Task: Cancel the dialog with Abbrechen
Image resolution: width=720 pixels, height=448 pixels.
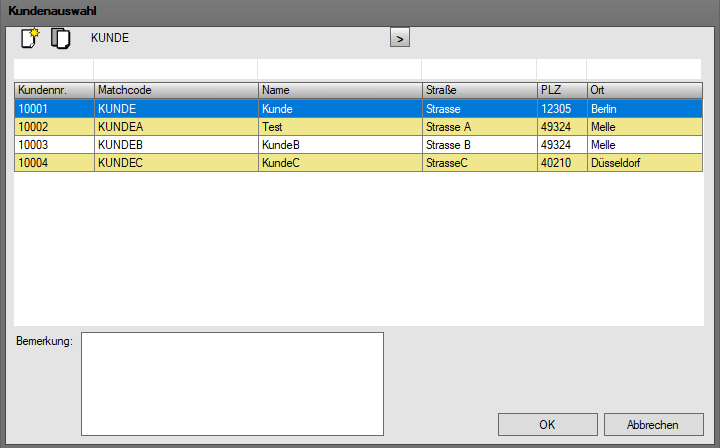Action: [x=653, y=424]
